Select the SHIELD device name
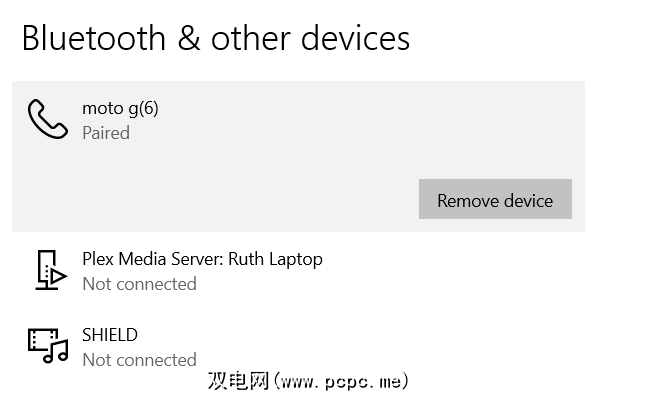The height and width of the screenshot is (404, 659). tap(110, 335)
